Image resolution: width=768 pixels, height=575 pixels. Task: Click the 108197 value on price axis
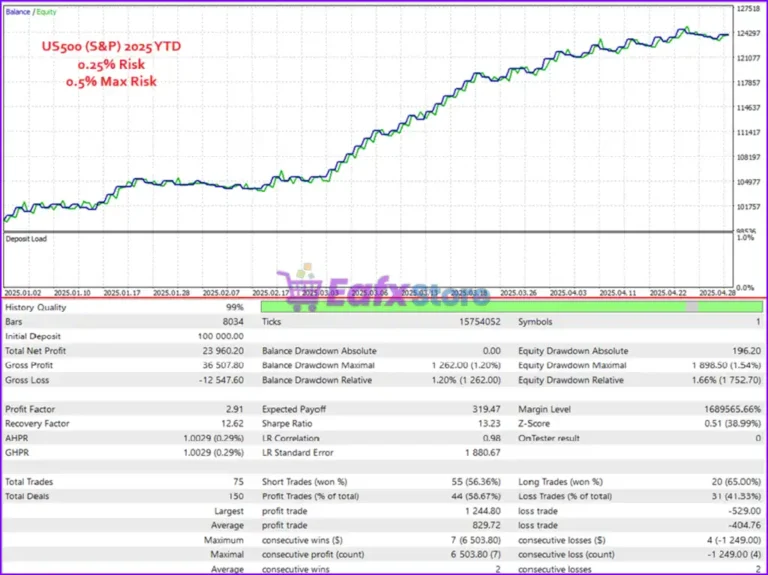click(748, 157)
